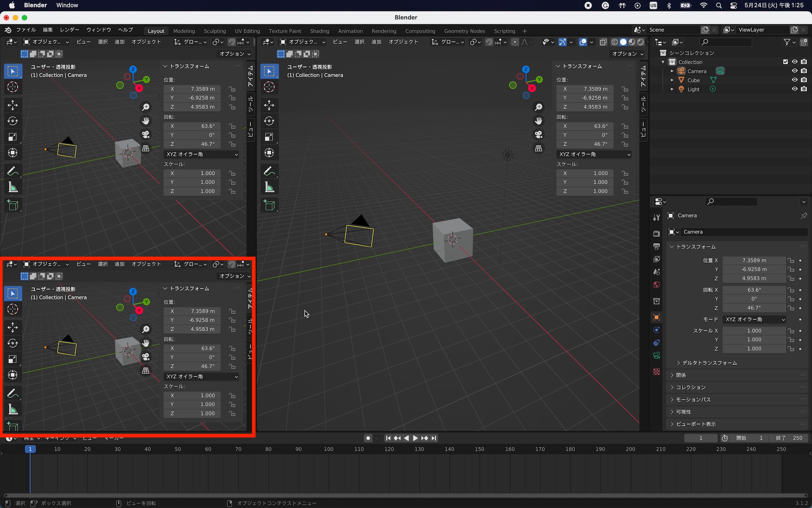Switch to the Shading workspace tab
Screen dimensions: 812x508
click(319, 31)
